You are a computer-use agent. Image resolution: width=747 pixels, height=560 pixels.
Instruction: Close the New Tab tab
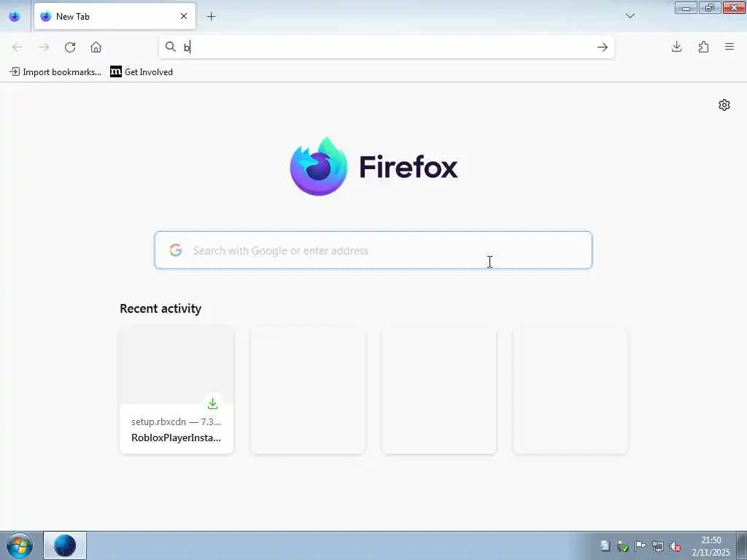tap(184, 16)
